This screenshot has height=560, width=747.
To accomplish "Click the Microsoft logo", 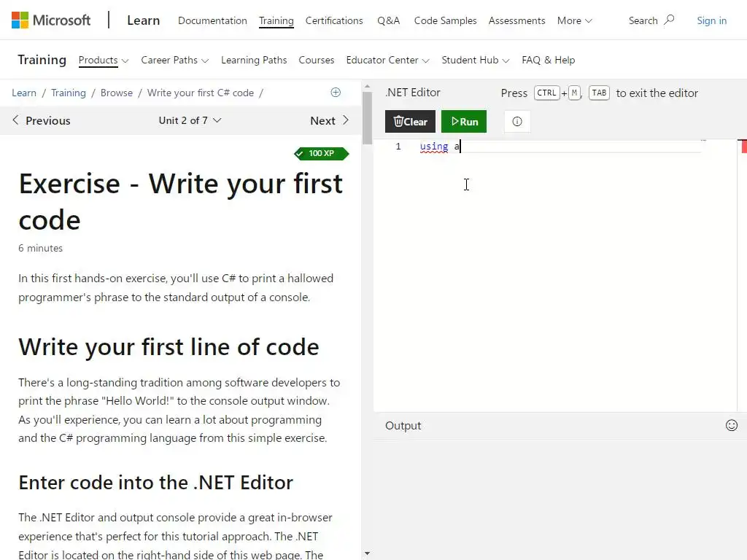I will click(x=51, y=20).
